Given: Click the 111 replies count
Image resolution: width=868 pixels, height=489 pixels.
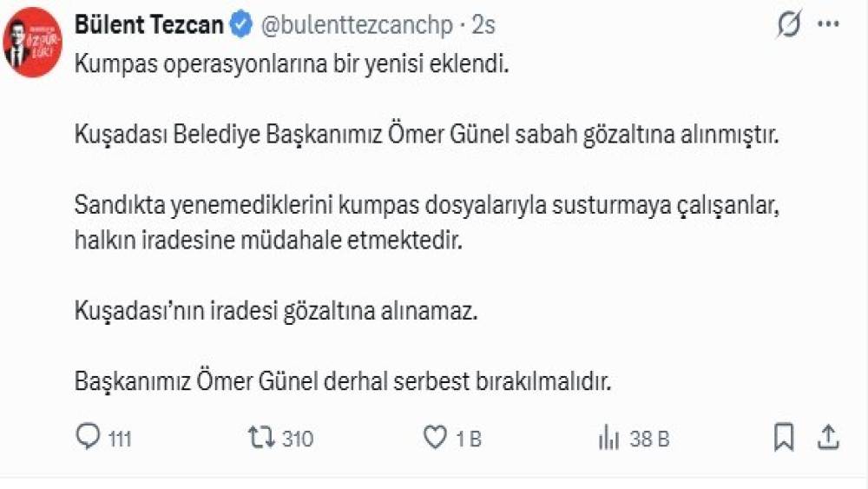Looking at the screenshot, I should tap(120, 439).
